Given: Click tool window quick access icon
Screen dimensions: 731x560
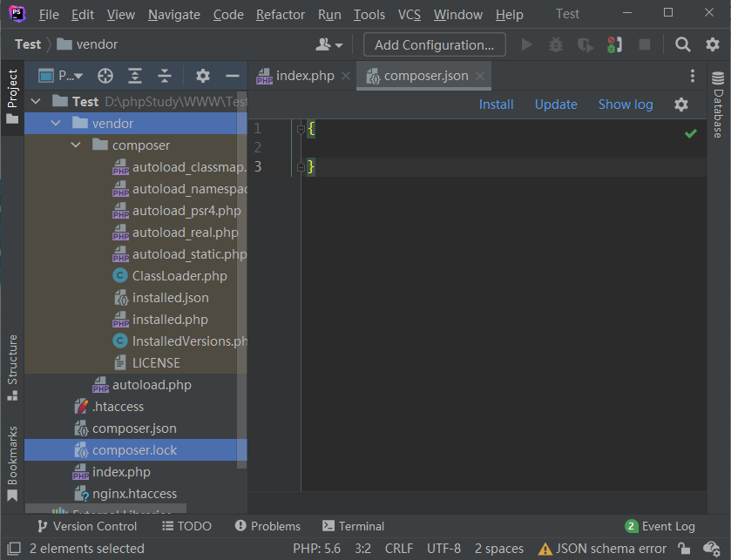Looking at the screenshot, I should [14, 549].
